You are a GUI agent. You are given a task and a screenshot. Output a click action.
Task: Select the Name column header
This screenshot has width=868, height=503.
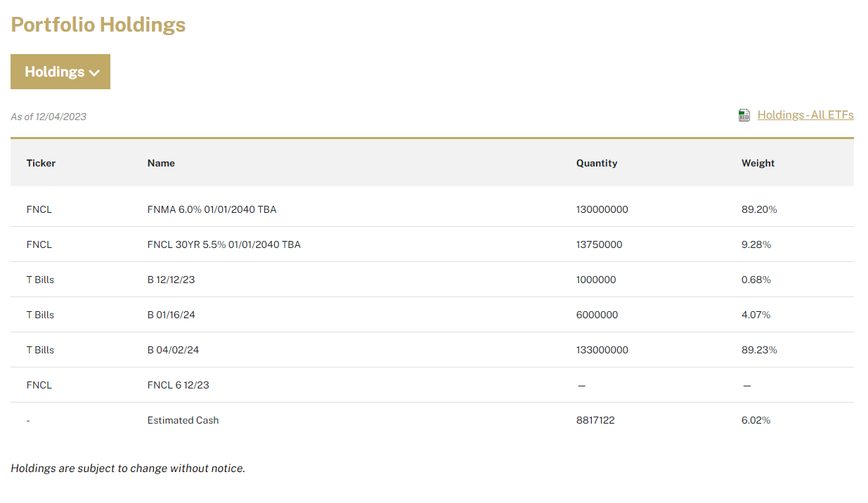pyautogui.click(x=161, y=162)
